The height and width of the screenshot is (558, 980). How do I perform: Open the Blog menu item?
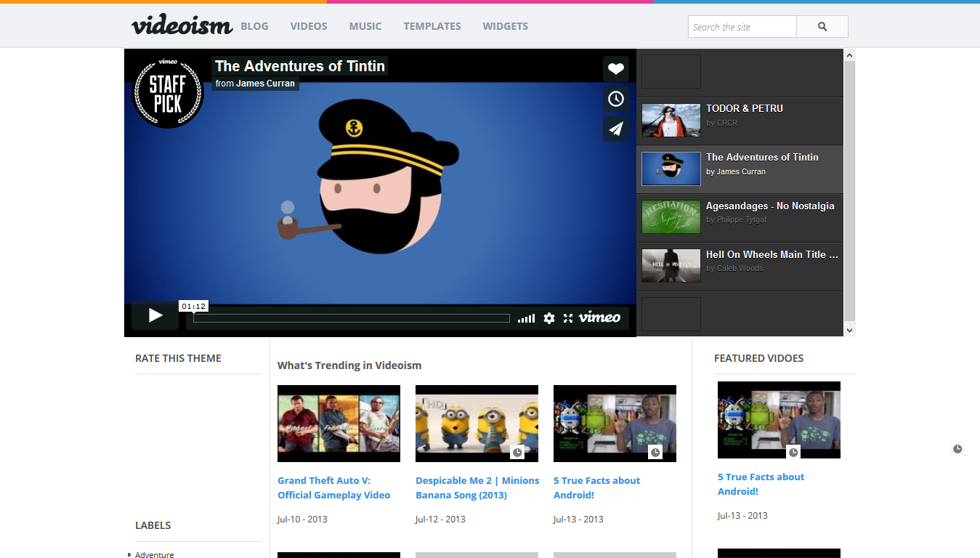point(254,26)
